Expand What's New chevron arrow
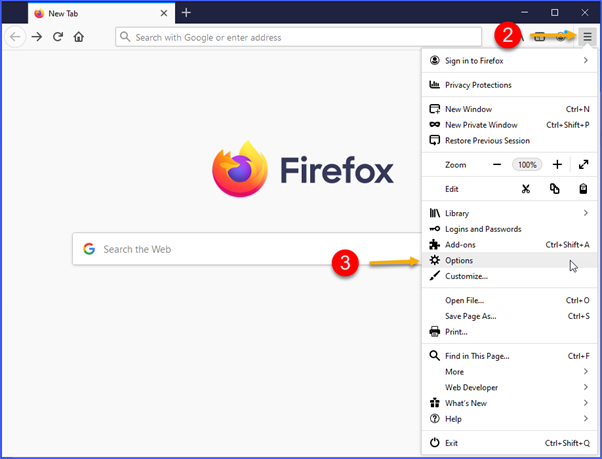Screen dimensions: 602x459 point(585,403)
